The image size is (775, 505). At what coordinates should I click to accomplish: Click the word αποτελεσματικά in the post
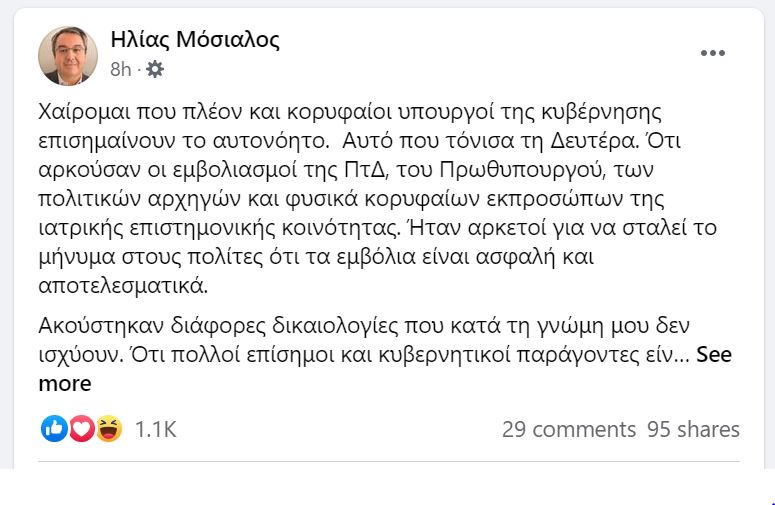[123, 286]
